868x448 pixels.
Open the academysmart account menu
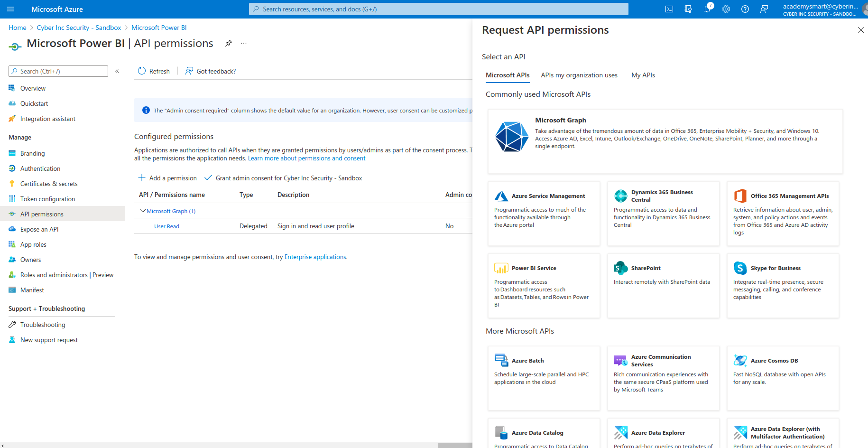click(824, 9)
